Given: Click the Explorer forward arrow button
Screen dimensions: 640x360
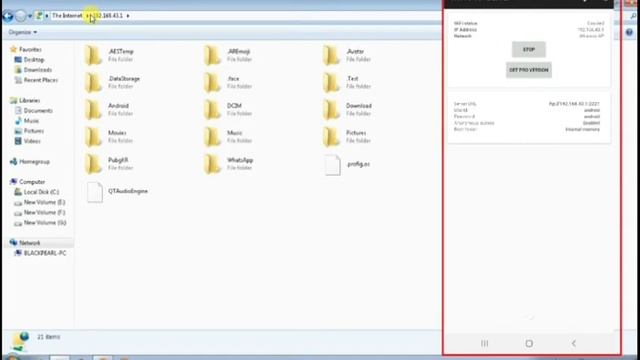Looking at the screenshot, I should click(x=20, y=16).
